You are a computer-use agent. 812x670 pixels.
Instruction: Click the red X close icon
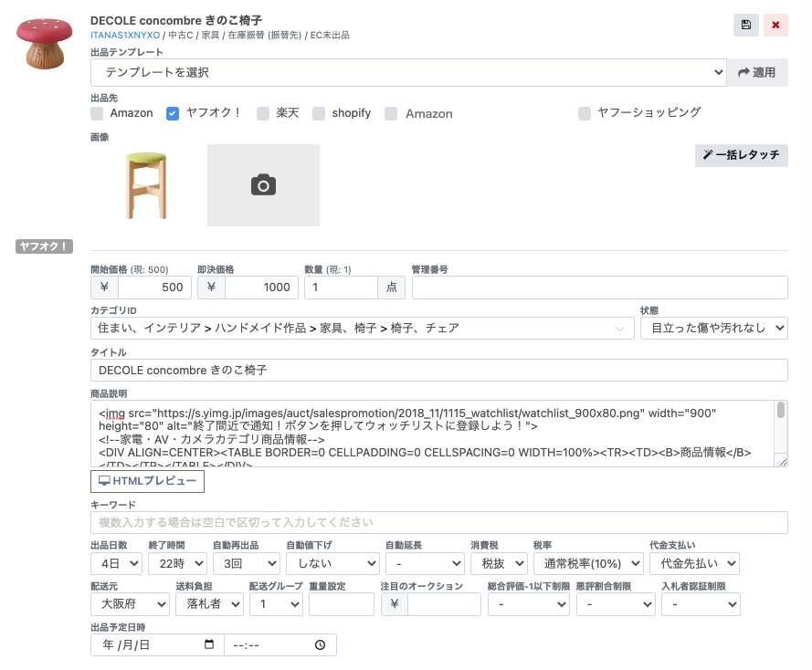click(x=775, y=25)
